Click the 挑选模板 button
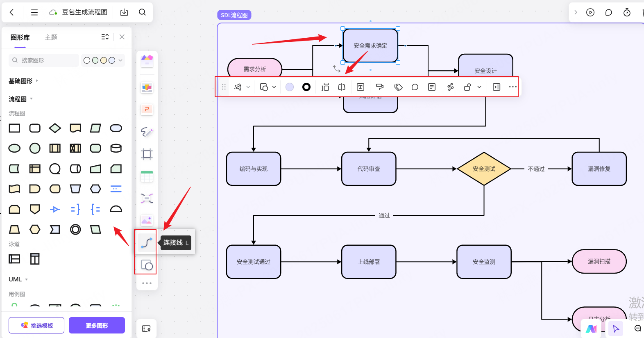 pos(36,325)
